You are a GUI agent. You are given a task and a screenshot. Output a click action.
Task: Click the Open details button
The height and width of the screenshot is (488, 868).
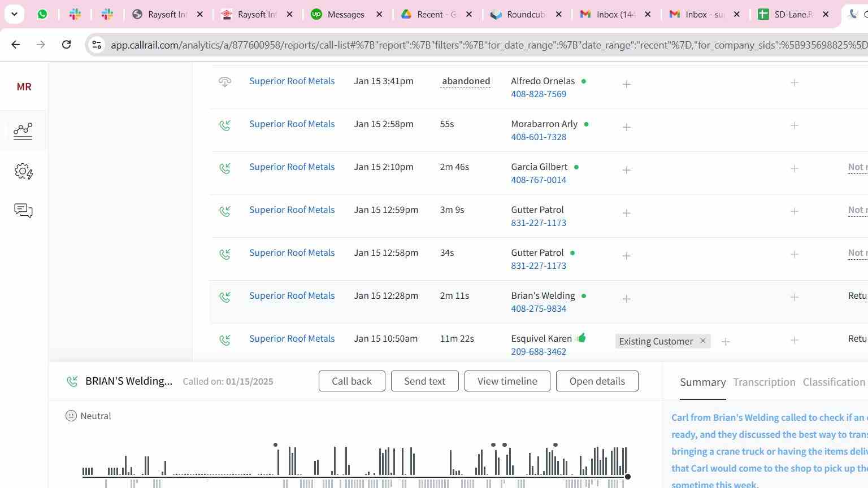[597, 381]
